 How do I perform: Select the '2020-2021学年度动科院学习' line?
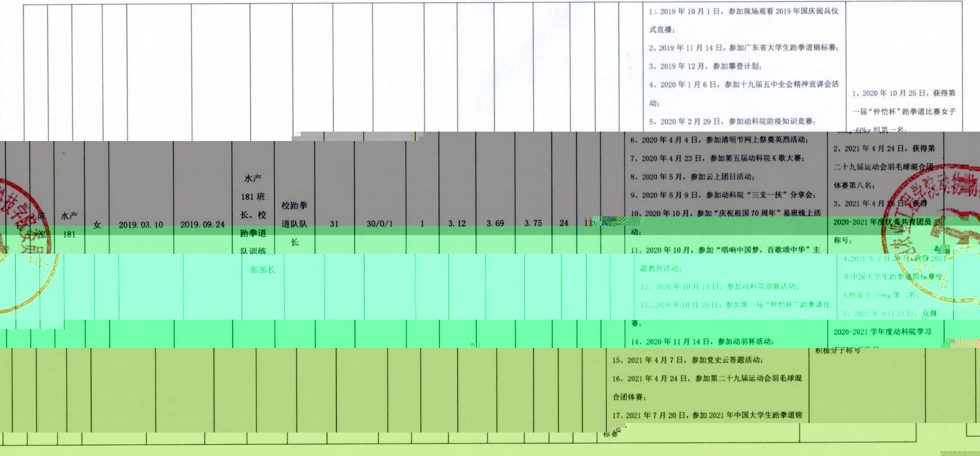883,332
